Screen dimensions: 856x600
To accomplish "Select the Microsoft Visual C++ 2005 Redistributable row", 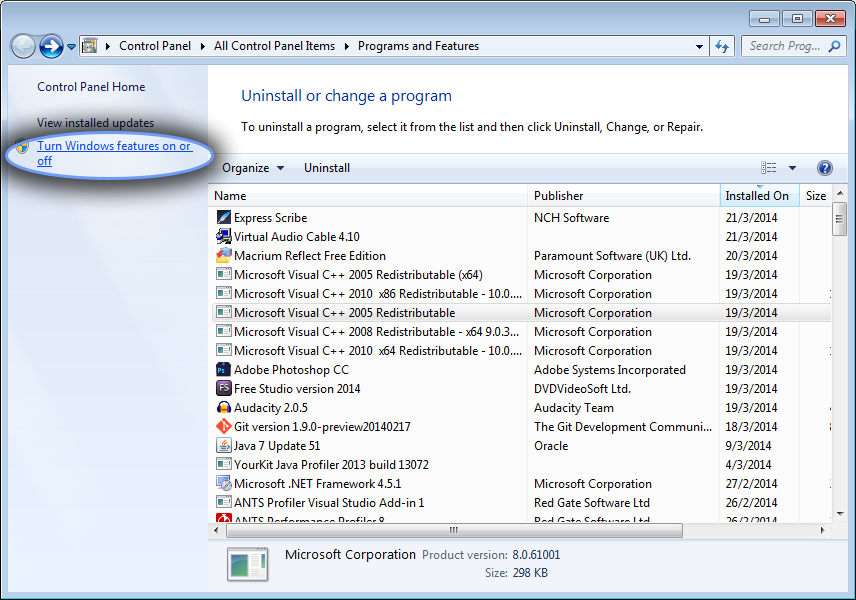I will (521, 312).
